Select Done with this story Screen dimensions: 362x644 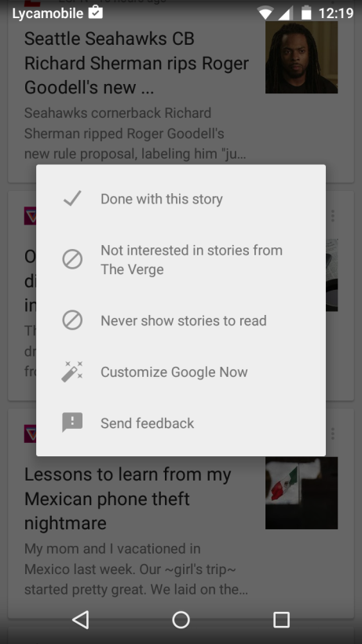click(x=181, y=199)
